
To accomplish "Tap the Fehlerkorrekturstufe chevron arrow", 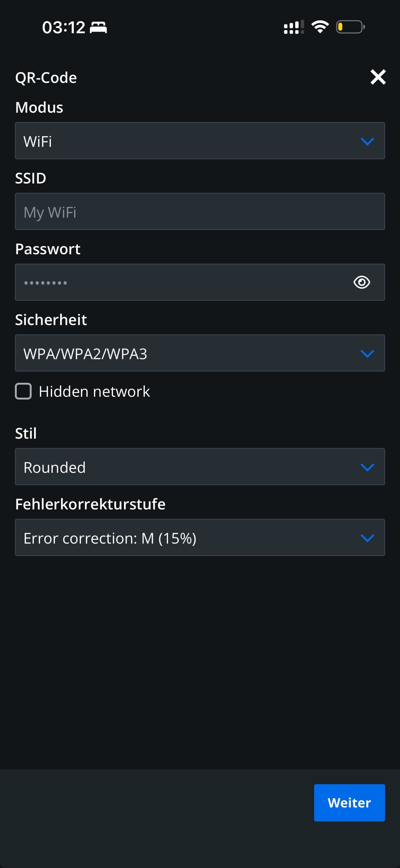I will [367, 537].
